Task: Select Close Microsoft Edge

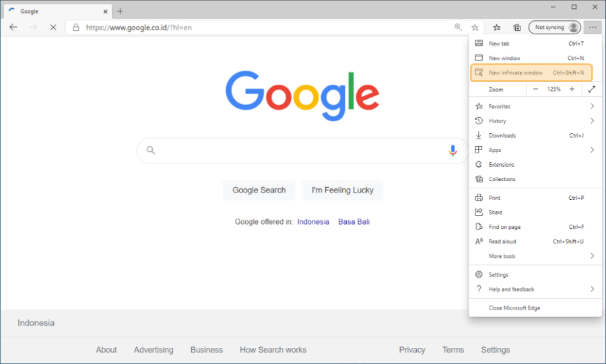Action: click(535, 307)
